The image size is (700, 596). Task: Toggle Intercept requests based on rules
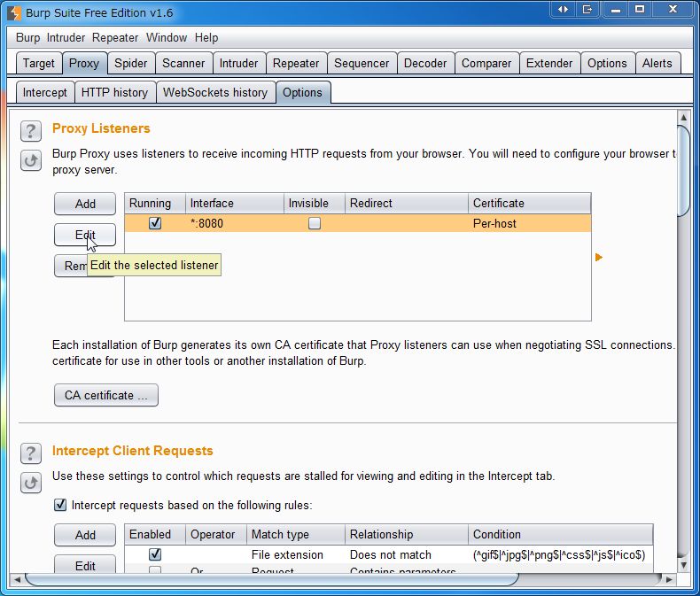(60, 505)
